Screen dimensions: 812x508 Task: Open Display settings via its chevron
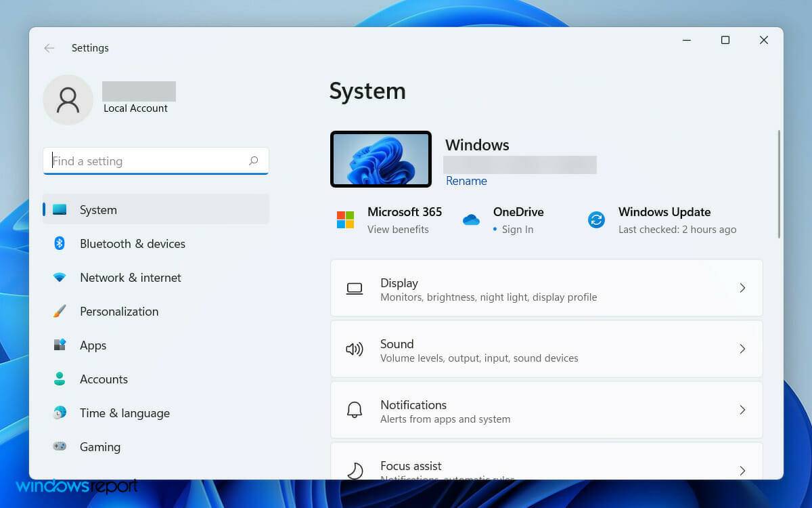tap(743, 288)
